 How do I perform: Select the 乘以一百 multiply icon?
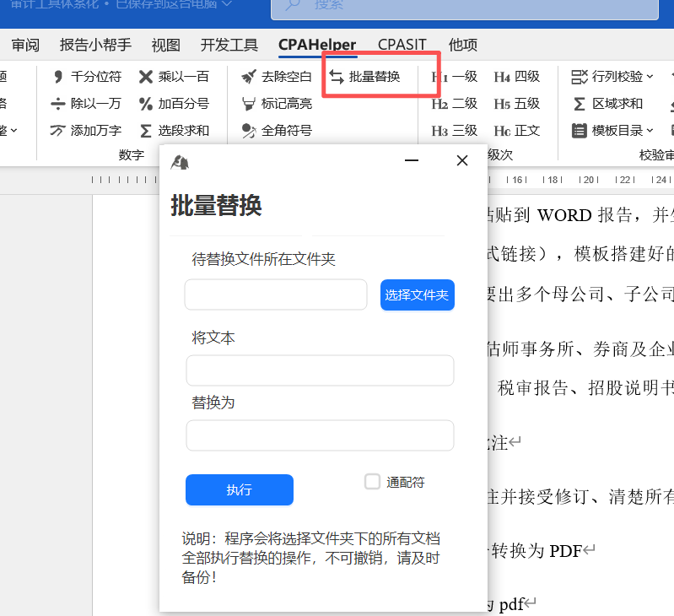coord(146,77)
